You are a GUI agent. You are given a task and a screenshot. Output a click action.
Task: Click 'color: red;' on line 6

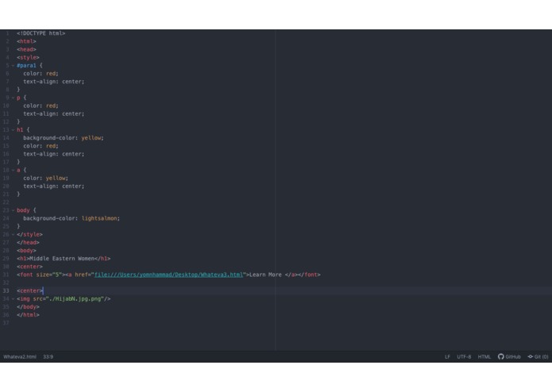(41, 74)
